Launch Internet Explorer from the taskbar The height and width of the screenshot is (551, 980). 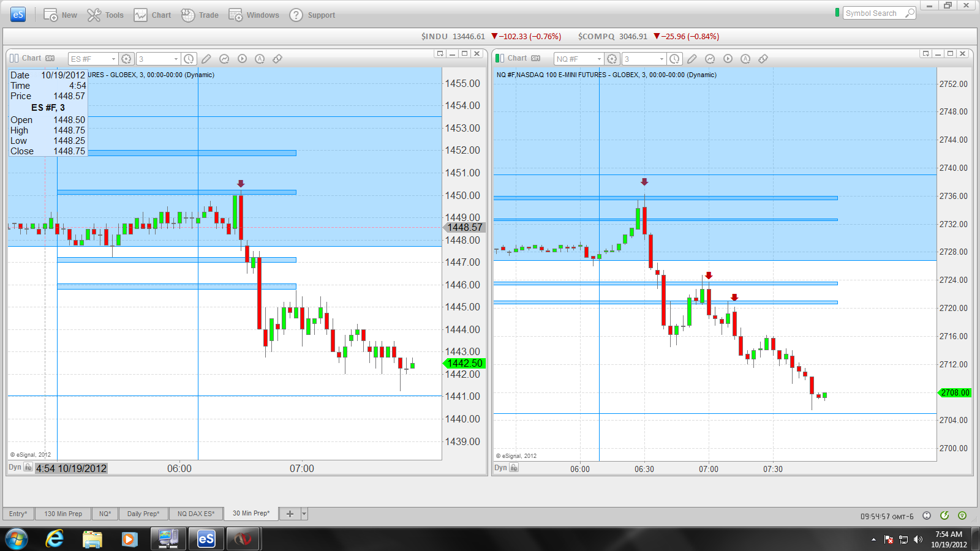(x=55, y=539)
